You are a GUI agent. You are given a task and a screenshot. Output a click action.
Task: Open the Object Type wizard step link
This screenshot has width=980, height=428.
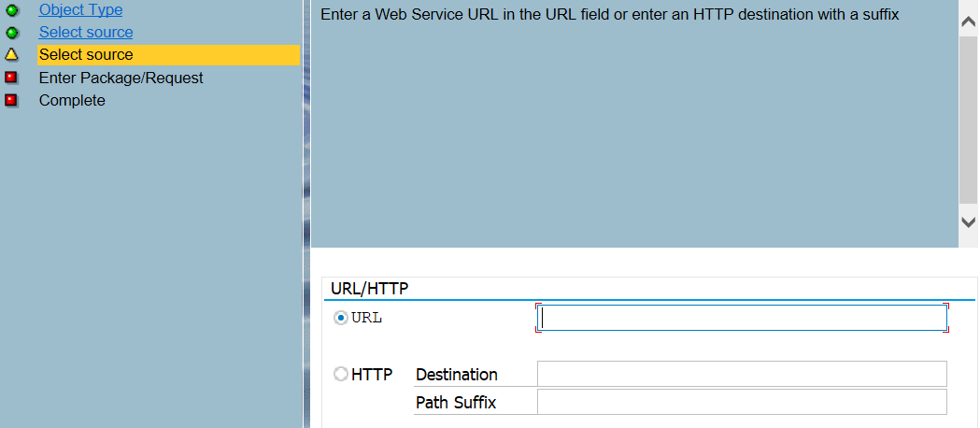[80, 10]
